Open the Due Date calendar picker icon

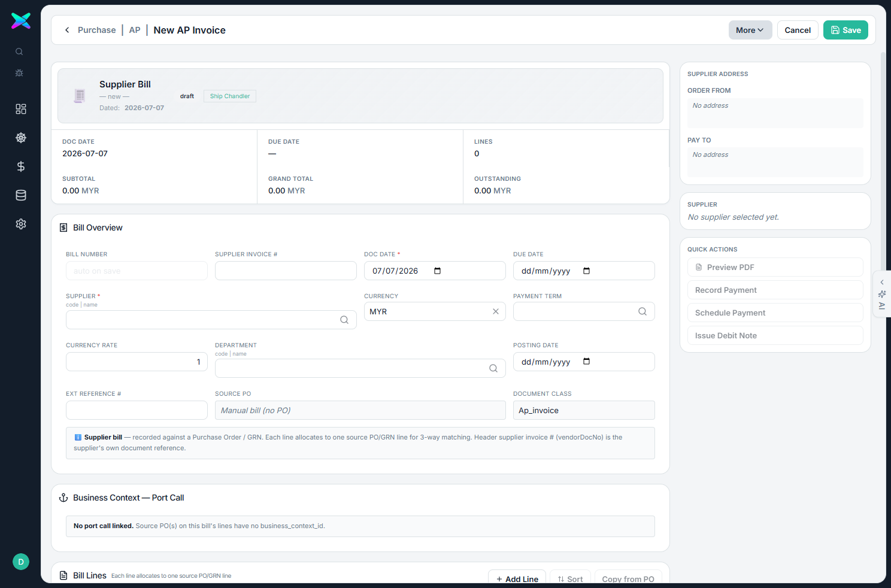click(587, 271)
